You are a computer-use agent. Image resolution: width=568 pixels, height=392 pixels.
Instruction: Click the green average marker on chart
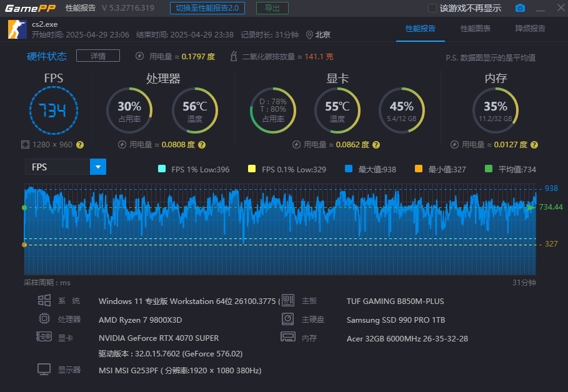[x=24, y=208]
